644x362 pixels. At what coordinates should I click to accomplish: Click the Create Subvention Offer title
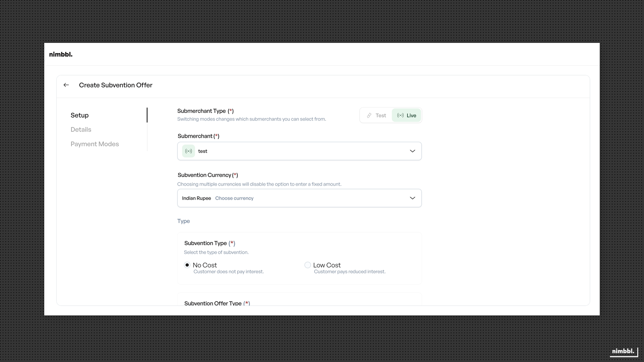[115, 85]
